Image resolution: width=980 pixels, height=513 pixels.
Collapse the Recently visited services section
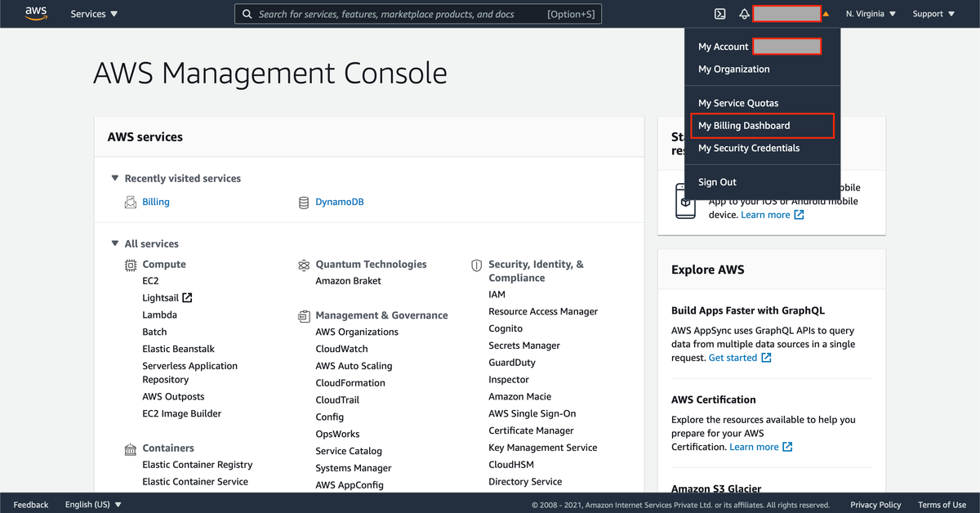114,178
